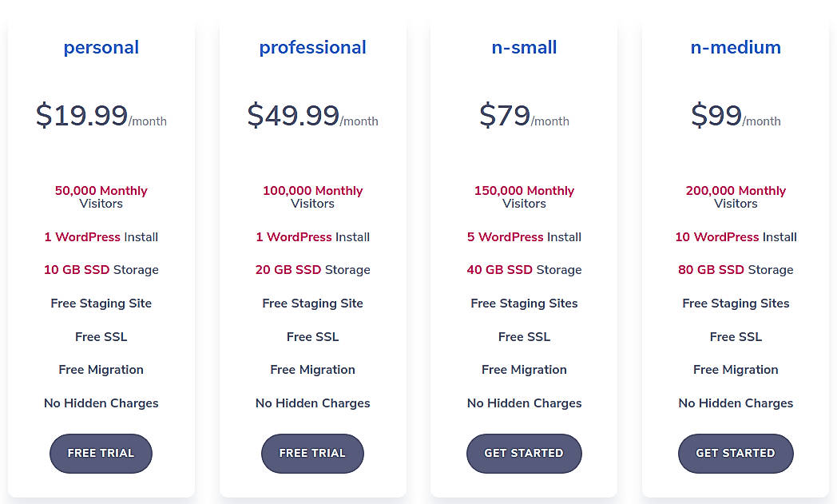
Task: Select the professional plan heading
Action: point(312,47)
